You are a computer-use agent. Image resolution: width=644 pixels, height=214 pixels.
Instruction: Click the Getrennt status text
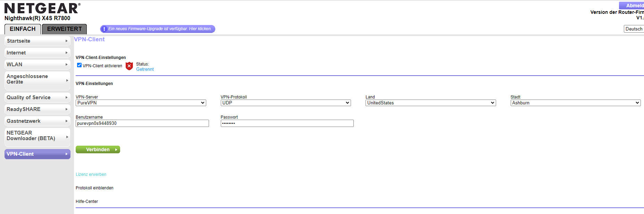tap(145, 69)
